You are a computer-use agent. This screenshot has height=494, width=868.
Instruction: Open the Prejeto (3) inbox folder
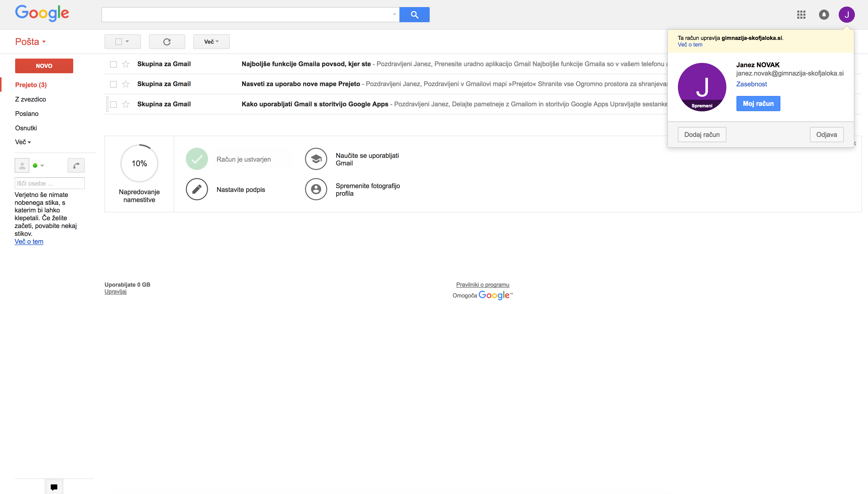click(x=31, y=85)
